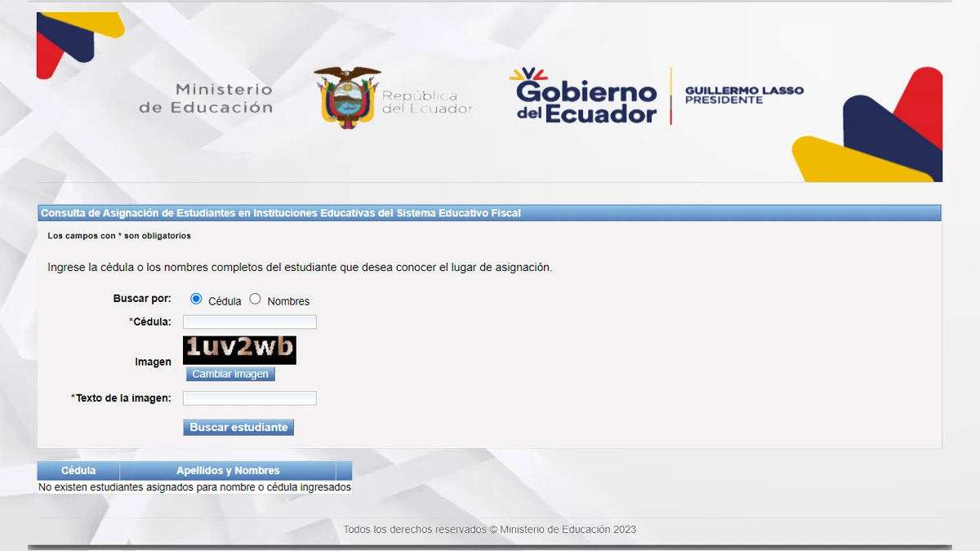
Task: Focus the Cédula input field
Action: pyautogui.click(x=249, y=322)
